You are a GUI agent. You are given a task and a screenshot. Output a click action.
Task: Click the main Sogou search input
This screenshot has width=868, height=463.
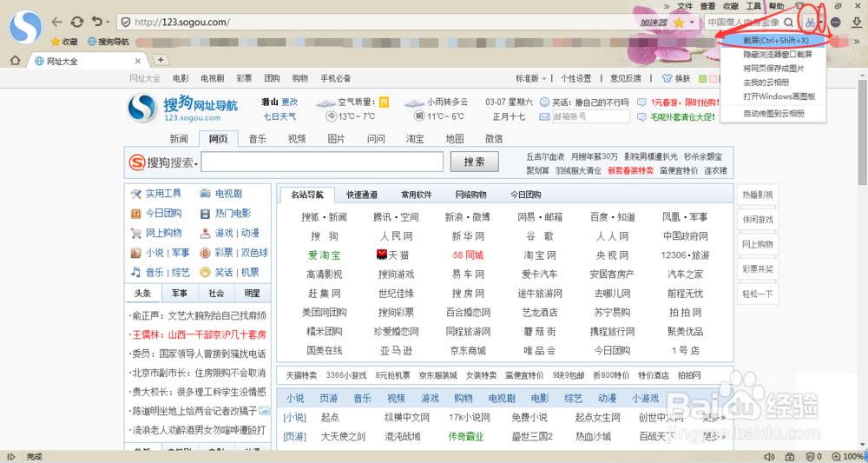pyautogui.click(x=322, y=162)
